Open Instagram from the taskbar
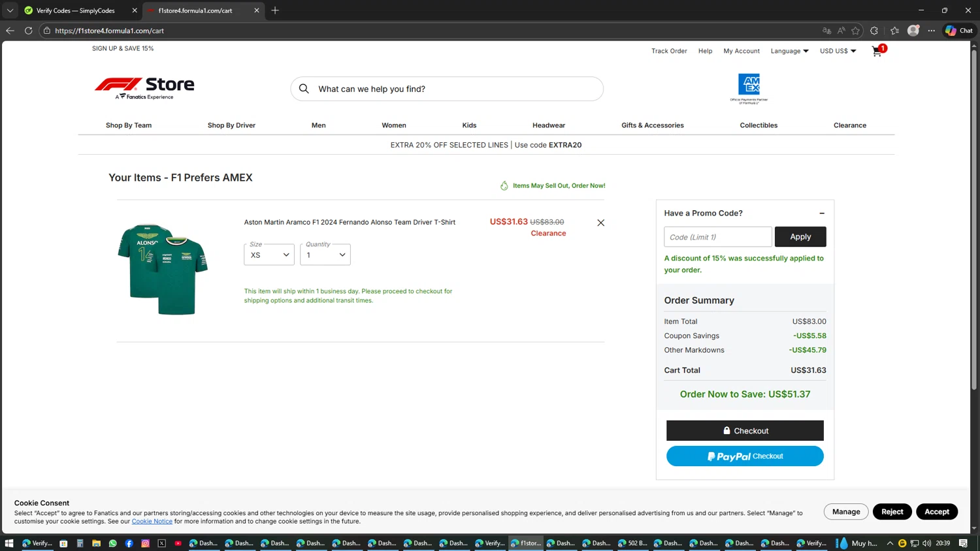Screen dimensions: 980x551 [x=145, y=543]
